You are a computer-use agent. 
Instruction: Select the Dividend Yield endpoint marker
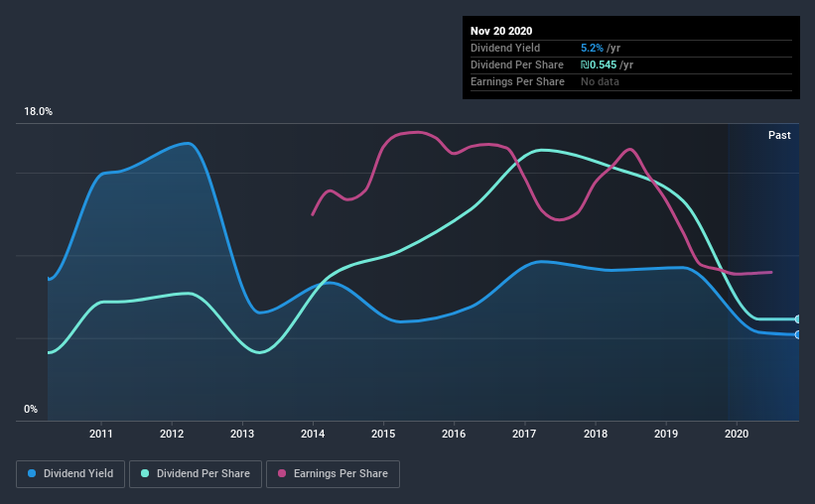[798, 334]
